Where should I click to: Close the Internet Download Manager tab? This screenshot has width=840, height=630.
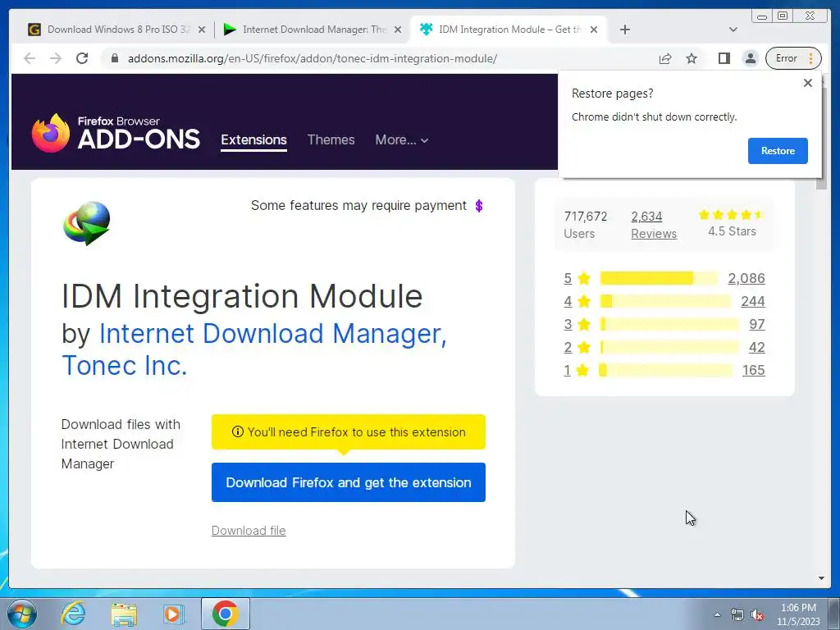click(398, 30)
